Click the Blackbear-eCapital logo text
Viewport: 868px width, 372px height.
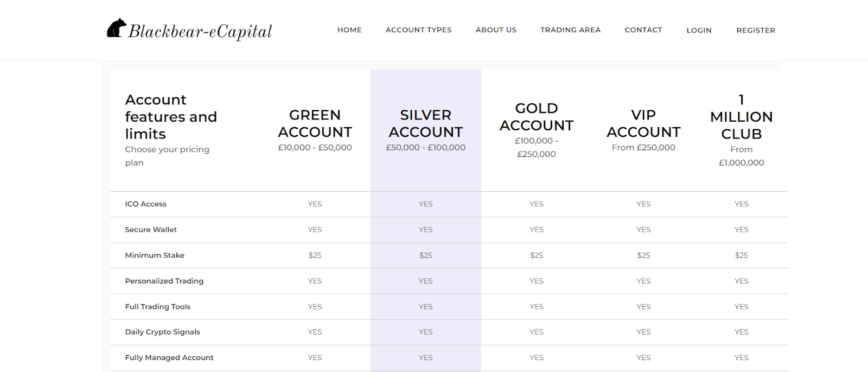(200, 31)
